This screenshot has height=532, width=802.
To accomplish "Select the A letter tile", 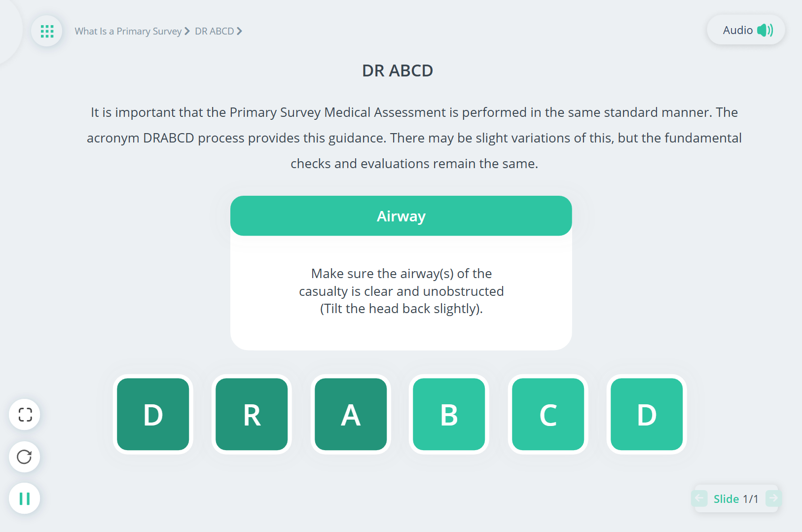I will (351, 415).
